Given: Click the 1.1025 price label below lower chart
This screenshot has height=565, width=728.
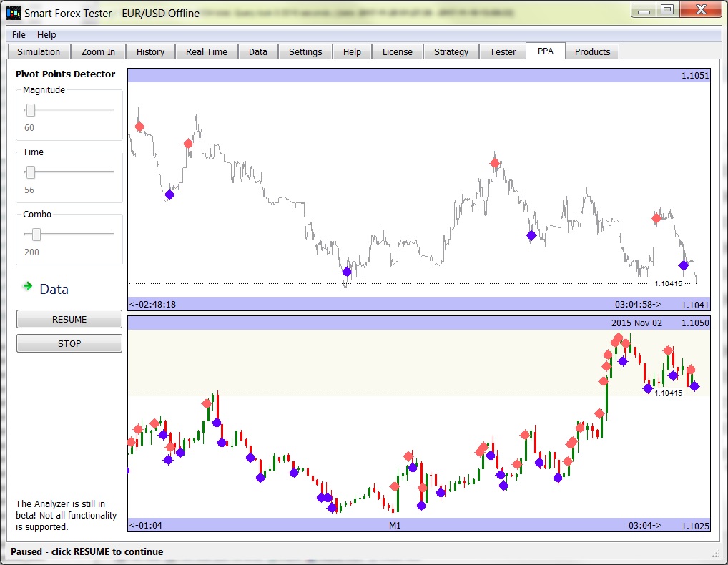Looking at the screenshot, I should tap(695, 526).
